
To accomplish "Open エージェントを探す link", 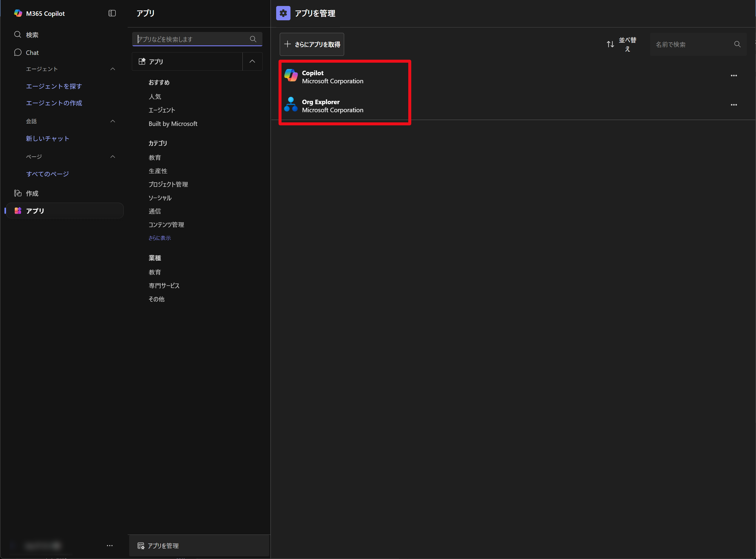I will 54,86.
